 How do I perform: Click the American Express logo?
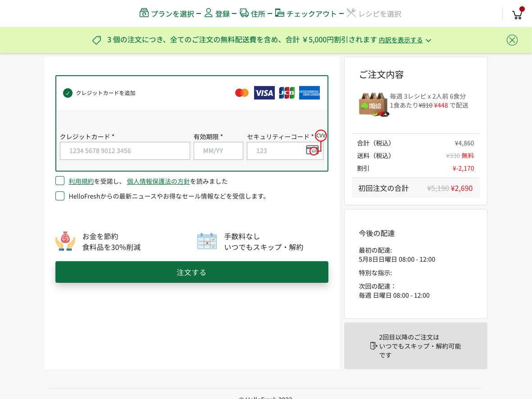309,93
